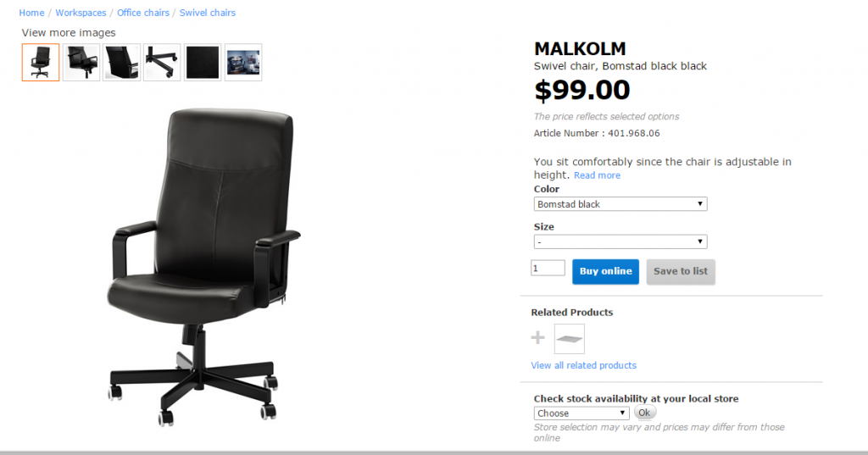The height and width of the screenshot is (455, 868).
Task: Click Ok to check stock availability
Action: (x=644, y=413)
